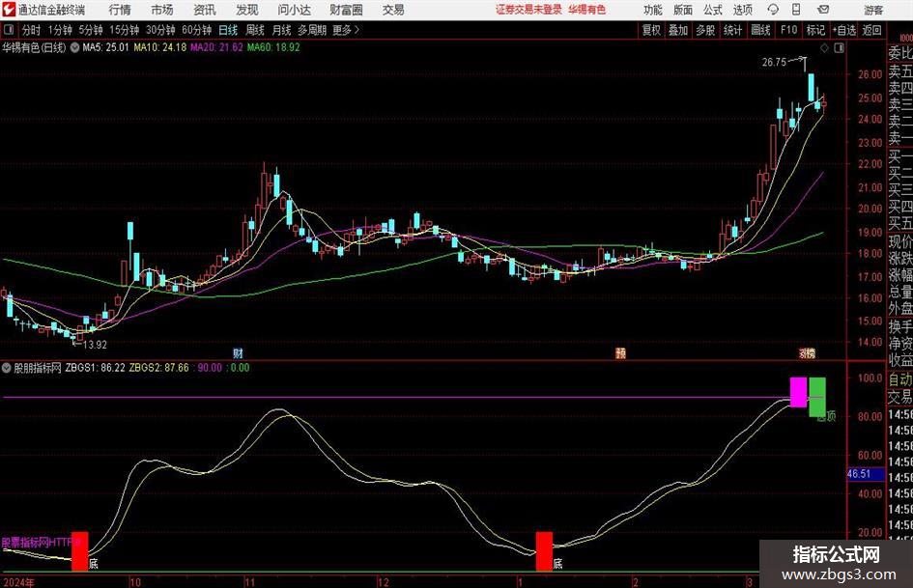Open the 版面 menu
Screen dimensions: 913x588
click(682, 10)
